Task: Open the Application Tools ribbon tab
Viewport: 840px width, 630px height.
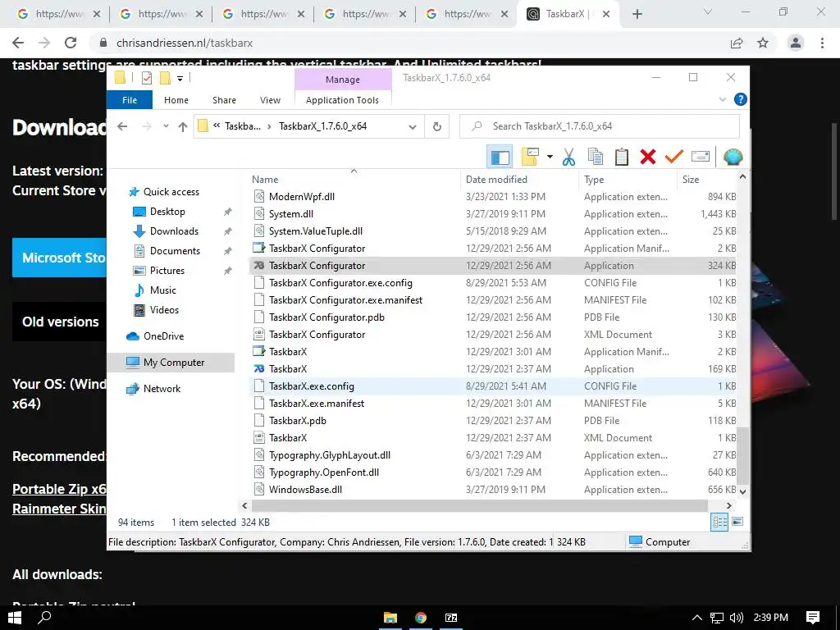Action: pos(342,100)
